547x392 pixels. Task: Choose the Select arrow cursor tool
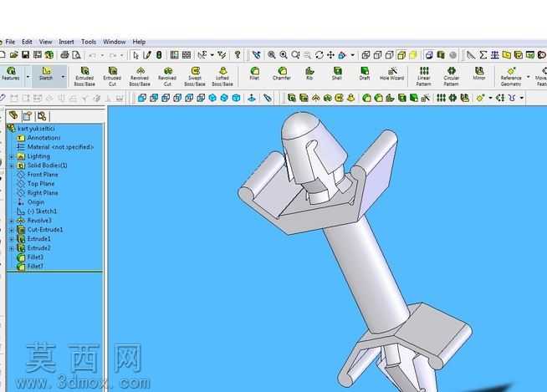(x=136, y=55)
